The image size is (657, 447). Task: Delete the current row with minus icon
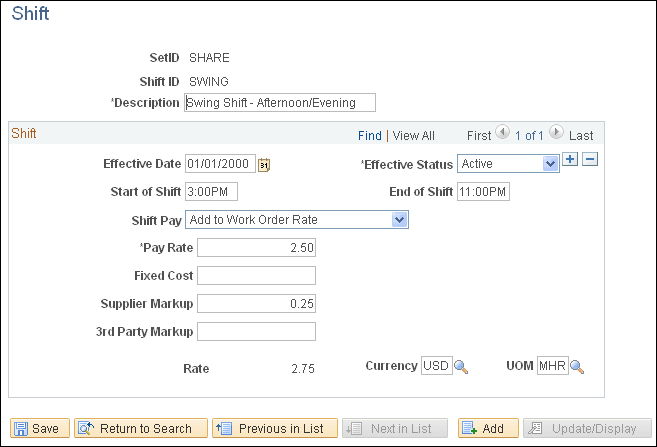point(590,159)
